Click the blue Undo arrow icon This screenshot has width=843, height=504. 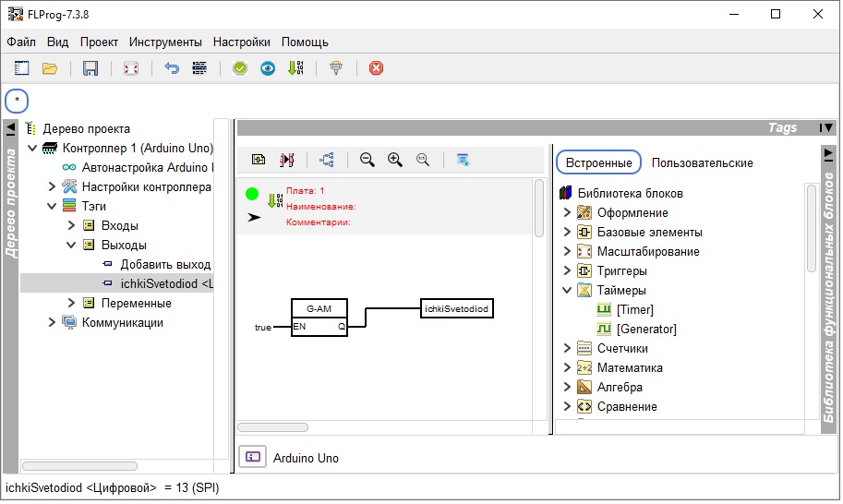pyautogui.click(x=171, y=68)
